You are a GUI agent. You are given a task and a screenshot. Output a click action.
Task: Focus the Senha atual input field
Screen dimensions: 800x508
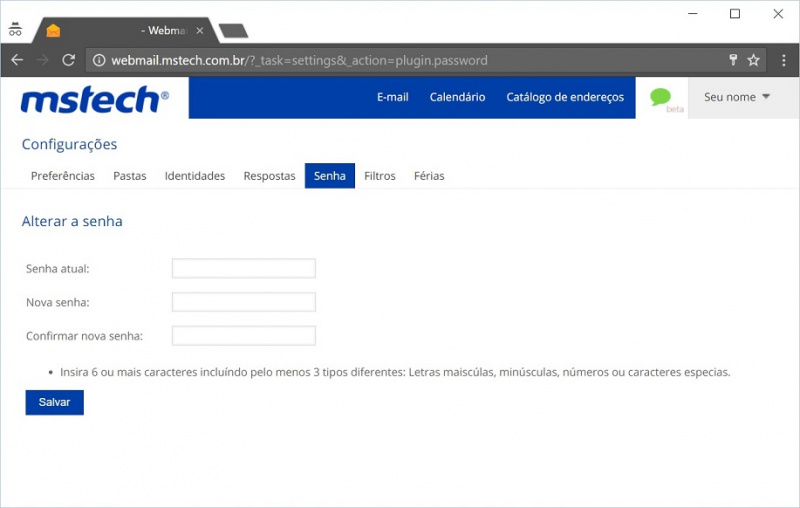point(244,268)
